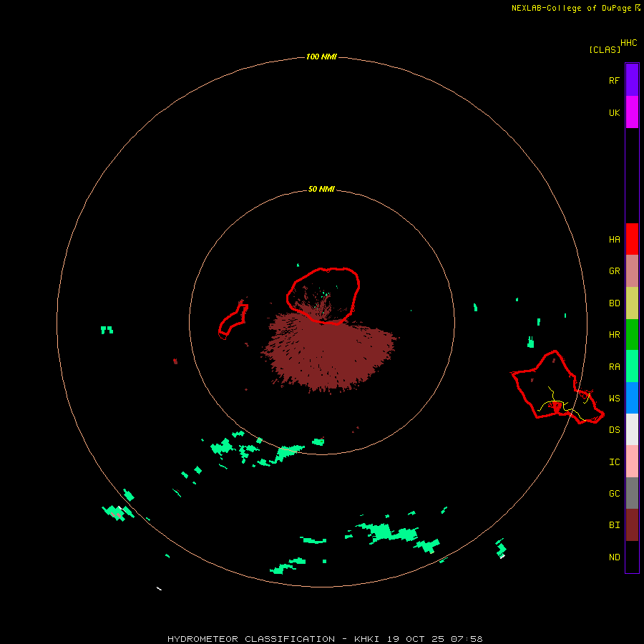Screen dimensions: 644x644
Task: Click the red-outlined island with yellow roads
Action: (x=557, y=387)
